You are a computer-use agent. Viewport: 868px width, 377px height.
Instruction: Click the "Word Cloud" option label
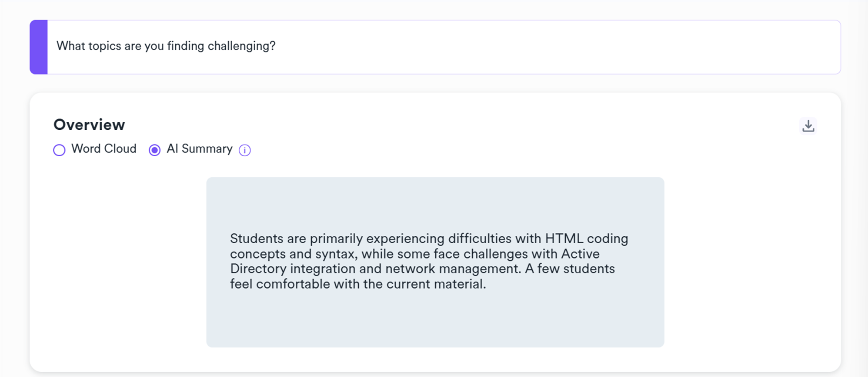coord(103,149)
